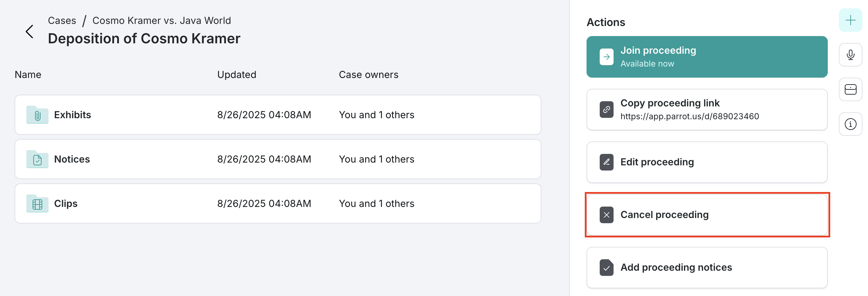Open the info icon in the sidebar

click(x=851, y=124)
